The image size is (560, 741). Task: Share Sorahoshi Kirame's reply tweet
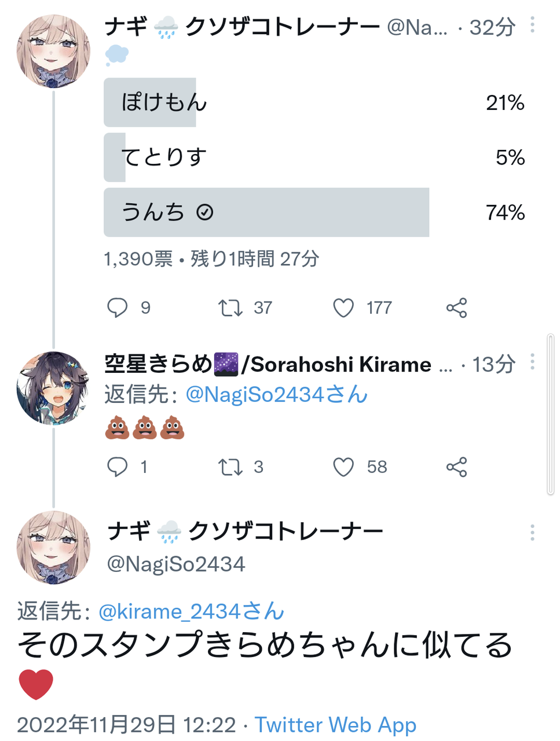click(456, 467)
